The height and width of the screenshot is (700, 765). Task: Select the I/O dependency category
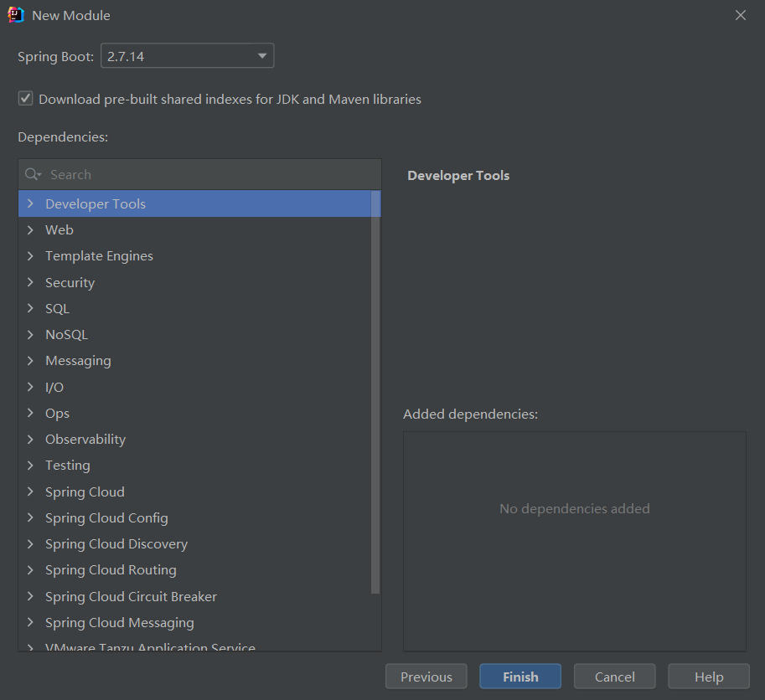point(54,388)
